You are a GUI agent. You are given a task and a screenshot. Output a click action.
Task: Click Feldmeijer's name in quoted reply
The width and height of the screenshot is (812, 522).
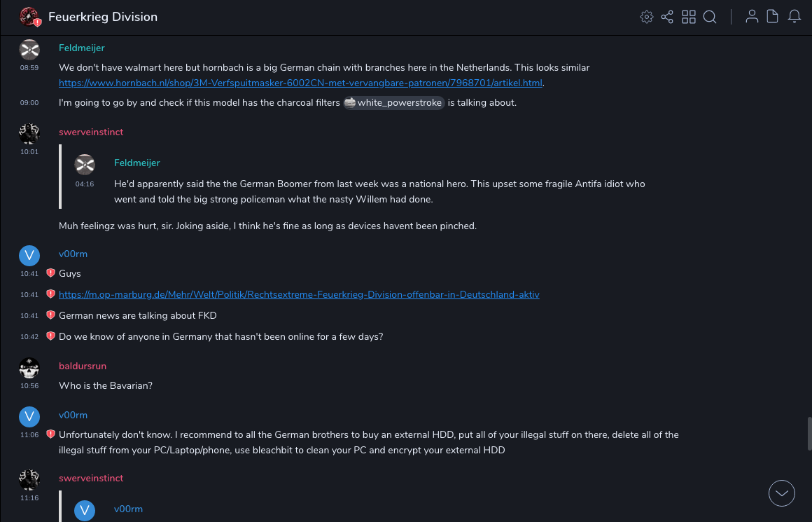tap(137, 163)
